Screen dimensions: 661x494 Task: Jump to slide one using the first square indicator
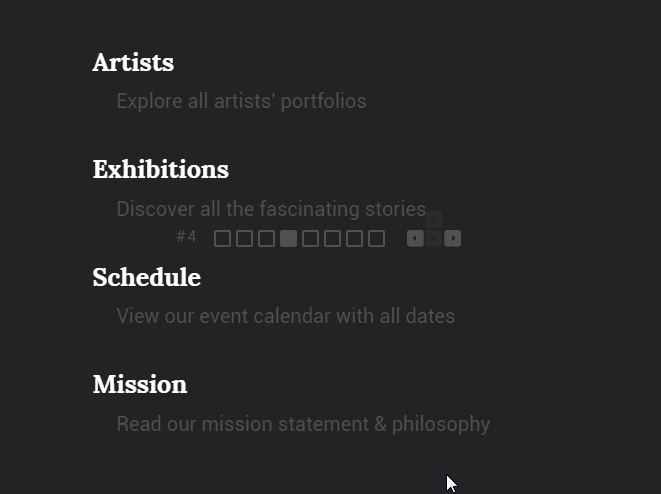223,239
